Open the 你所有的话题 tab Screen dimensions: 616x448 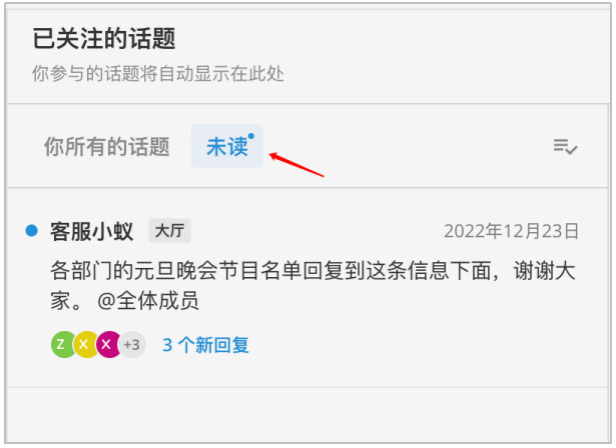(x=106, y=146)
